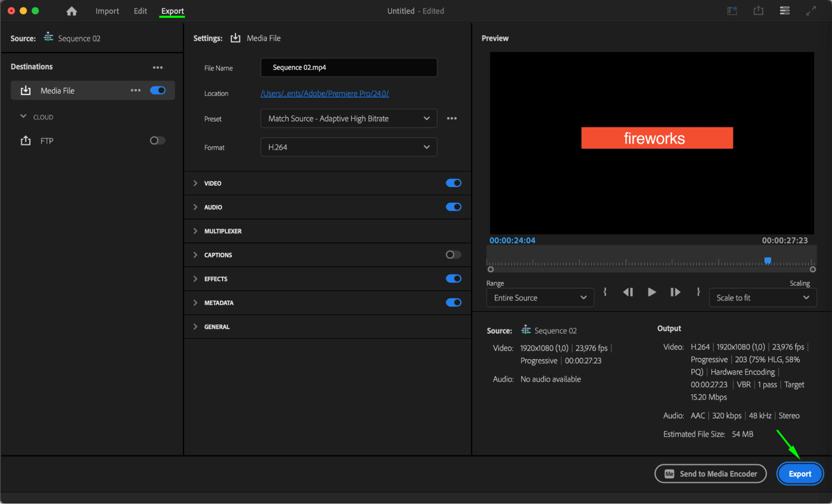The width and height of the screenshot is (832, 504).
Task: Click the fullscreen expand arrows icon
Action: click(811, 11)
